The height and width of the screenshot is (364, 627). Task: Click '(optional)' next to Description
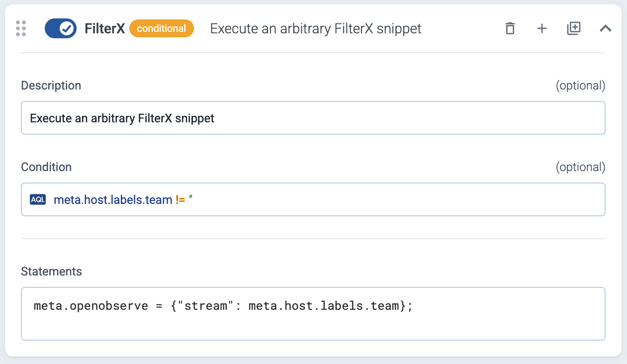[580, 86]
